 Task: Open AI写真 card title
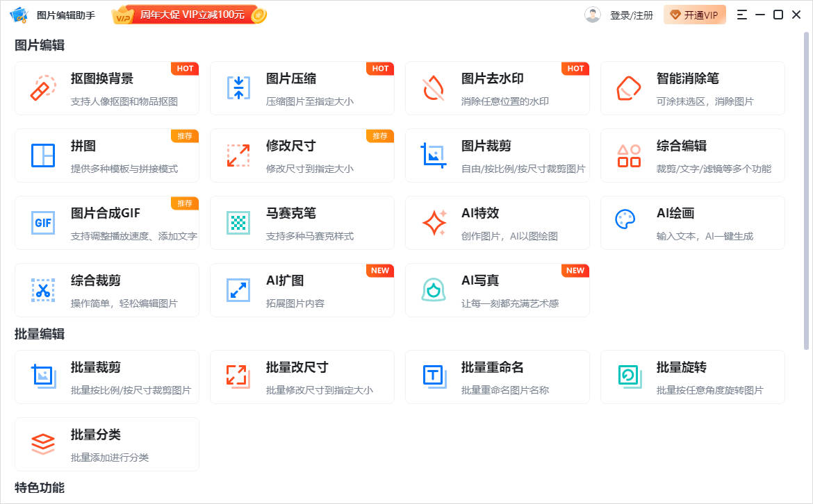[x=480, y=280]
